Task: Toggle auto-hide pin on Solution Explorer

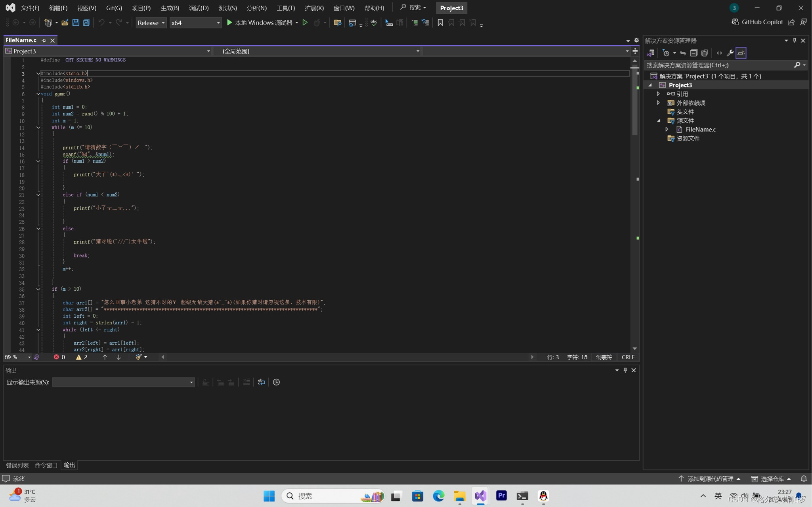Action: click(x=795, y=40)
